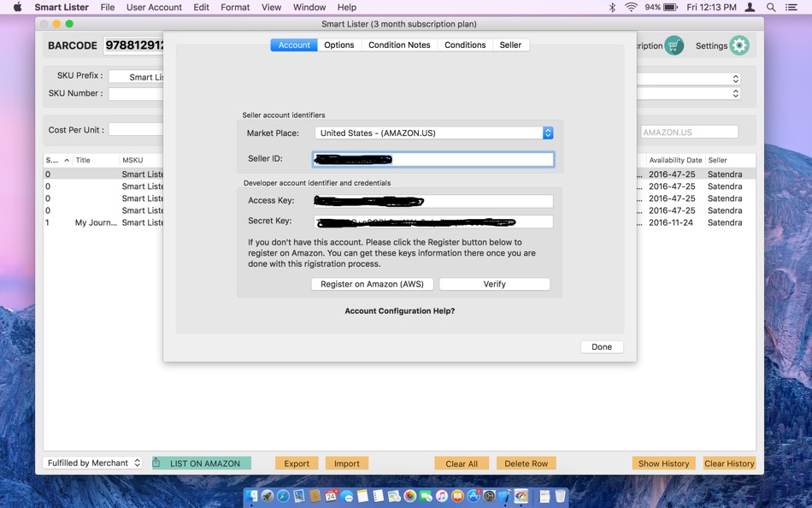
Task: Open the Market Place dropdown
Action: pos(434,133)
